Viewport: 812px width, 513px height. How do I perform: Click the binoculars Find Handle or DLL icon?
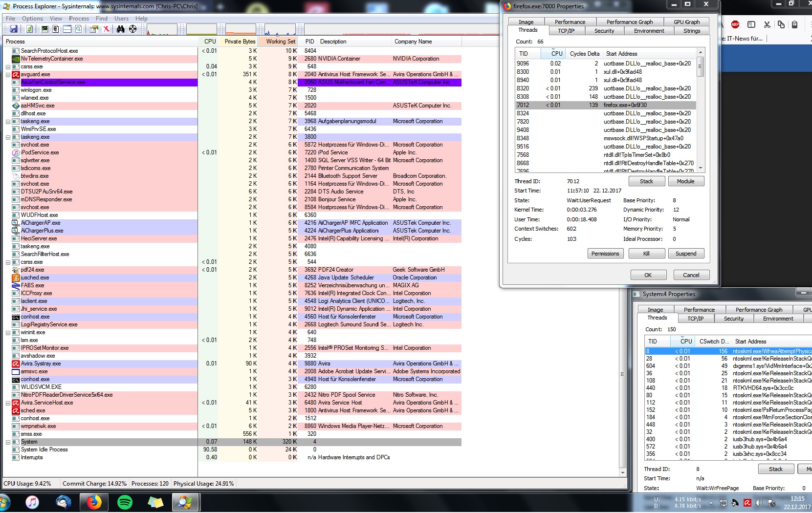tap(121, 29)
